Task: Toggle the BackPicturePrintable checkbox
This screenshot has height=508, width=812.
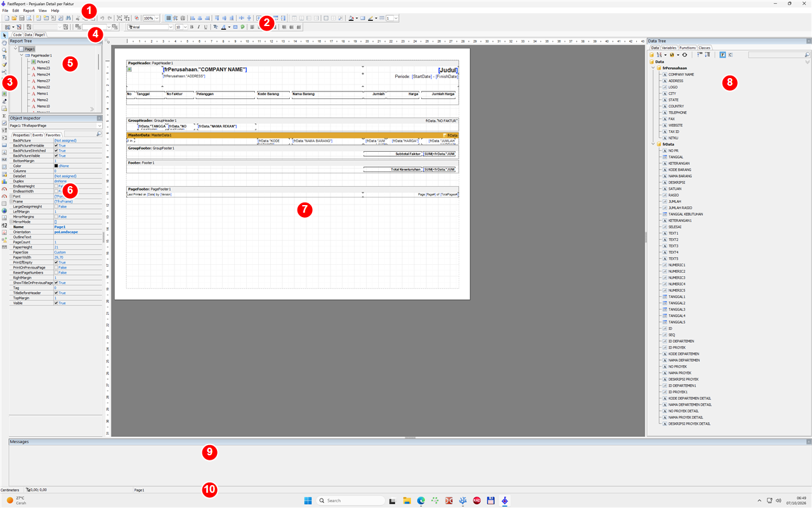Action: click(x=56, y=145)
